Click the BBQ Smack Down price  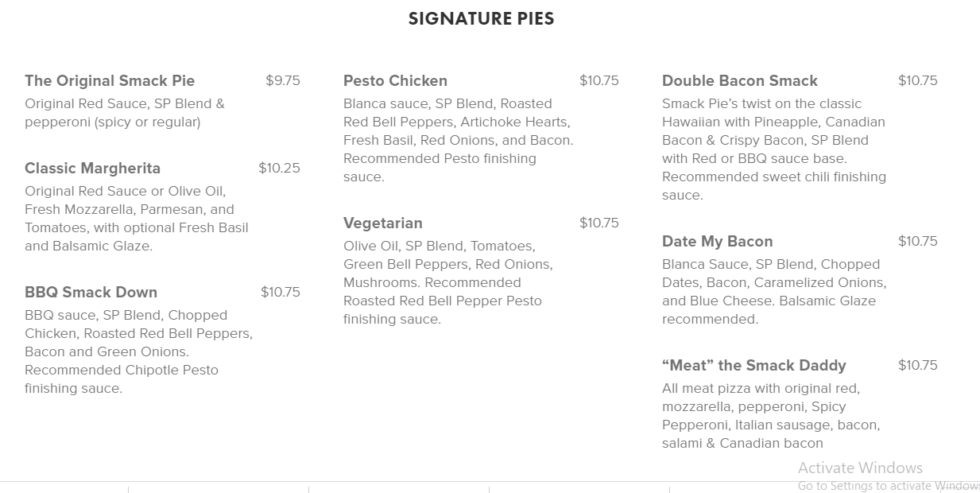coord(280,292)
